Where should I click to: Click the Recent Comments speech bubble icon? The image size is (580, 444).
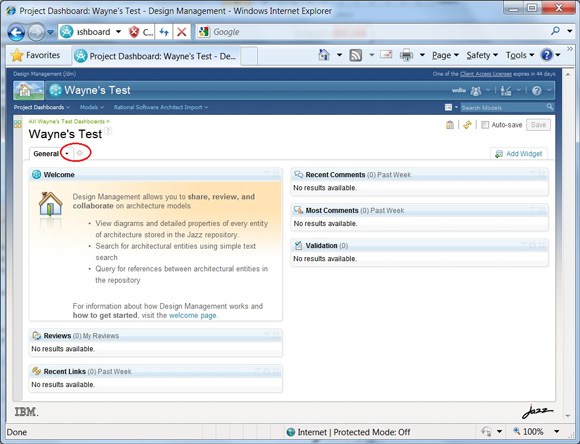pyautogui.click(x=298, y=174)
